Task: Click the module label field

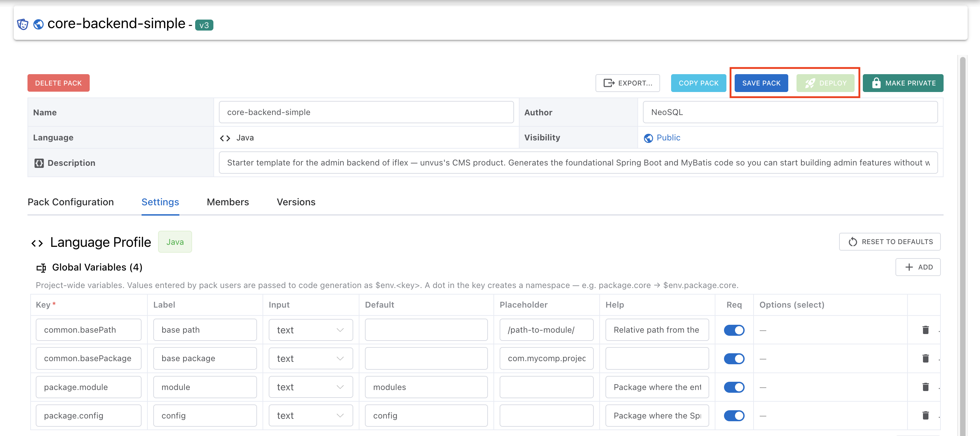Action: [x=205, y=387]
